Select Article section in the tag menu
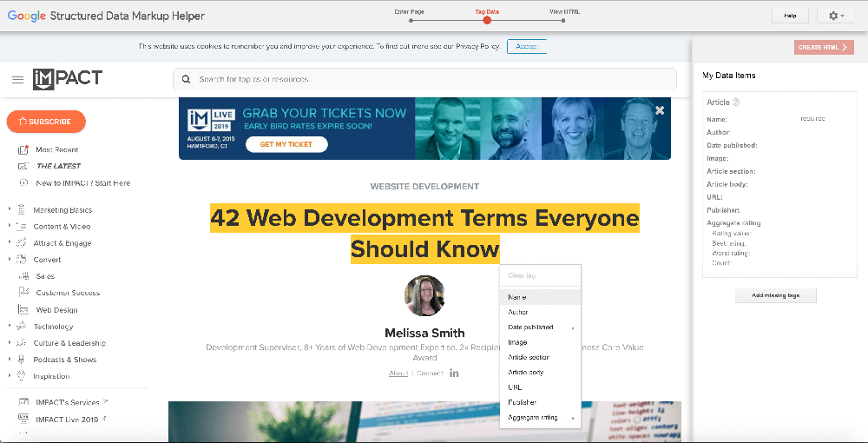Viewport: 868px width, 443px height. tap(540, 357)
